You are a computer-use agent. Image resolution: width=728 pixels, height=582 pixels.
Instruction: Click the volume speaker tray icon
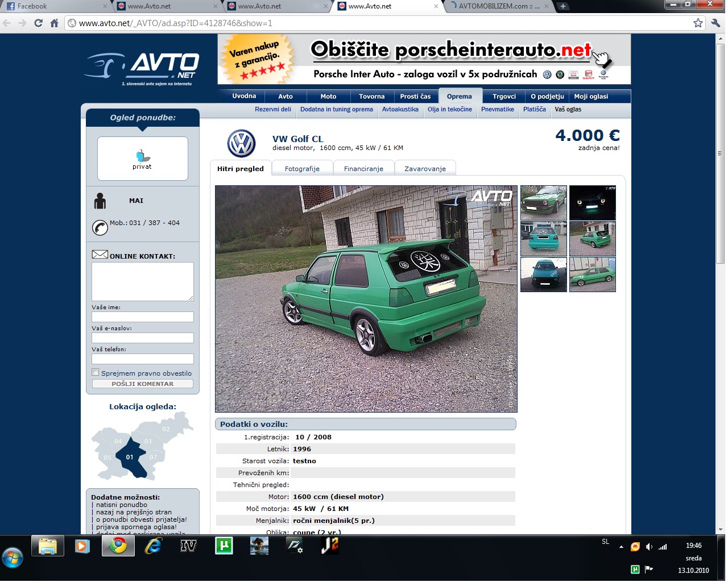pos(649,547)
